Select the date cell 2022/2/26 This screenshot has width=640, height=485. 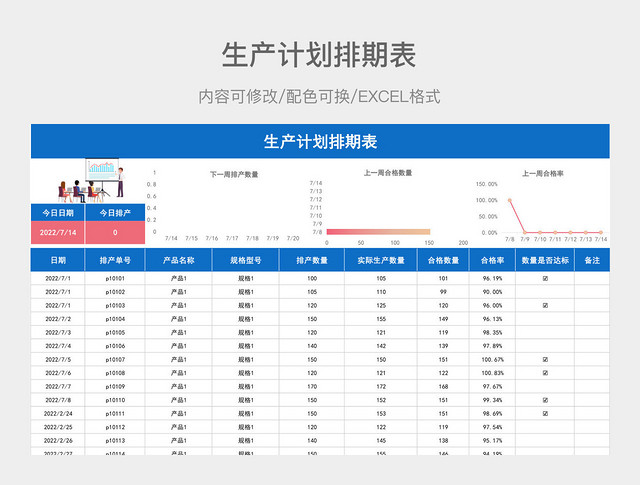pyautogui.click(x=58, y=441)
